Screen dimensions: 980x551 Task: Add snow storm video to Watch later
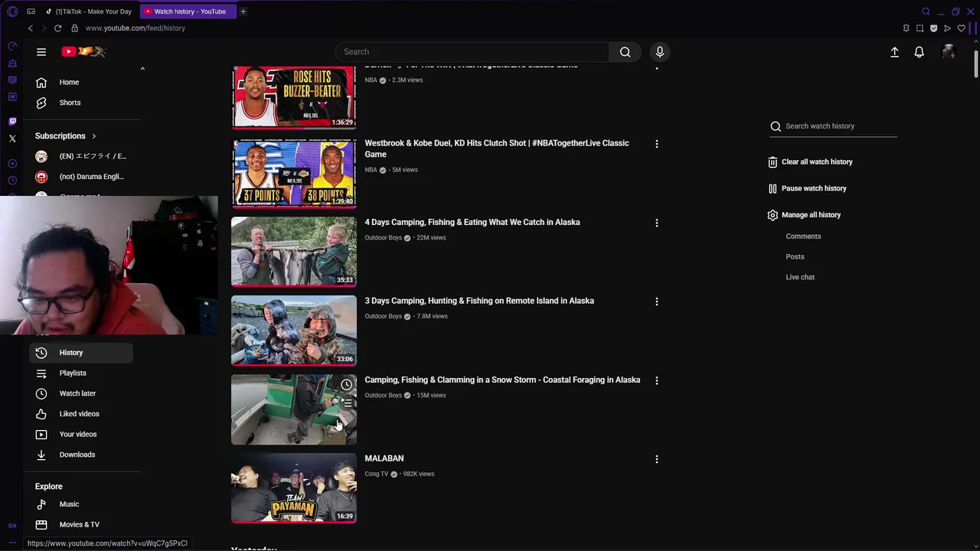347,385
